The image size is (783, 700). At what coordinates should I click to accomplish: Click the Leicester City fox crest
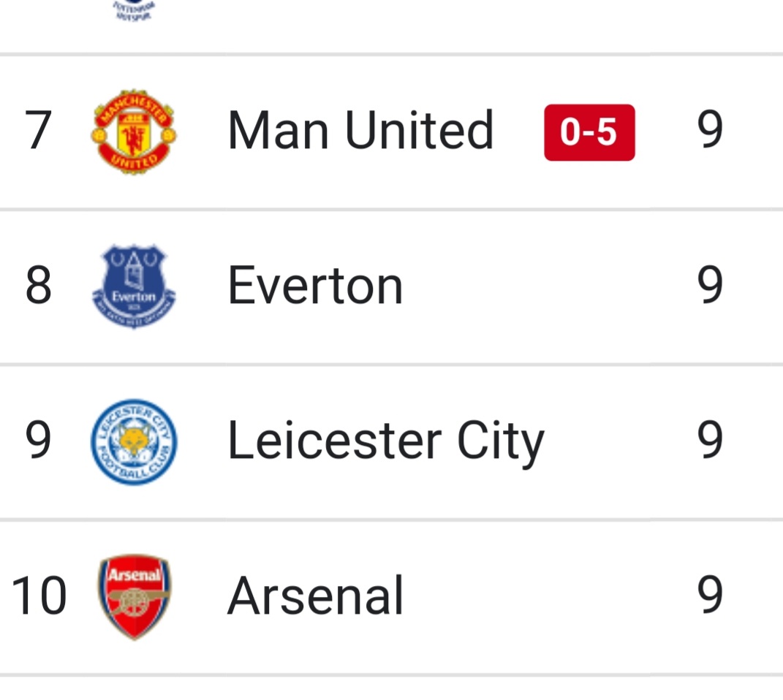tap(134, 442)
